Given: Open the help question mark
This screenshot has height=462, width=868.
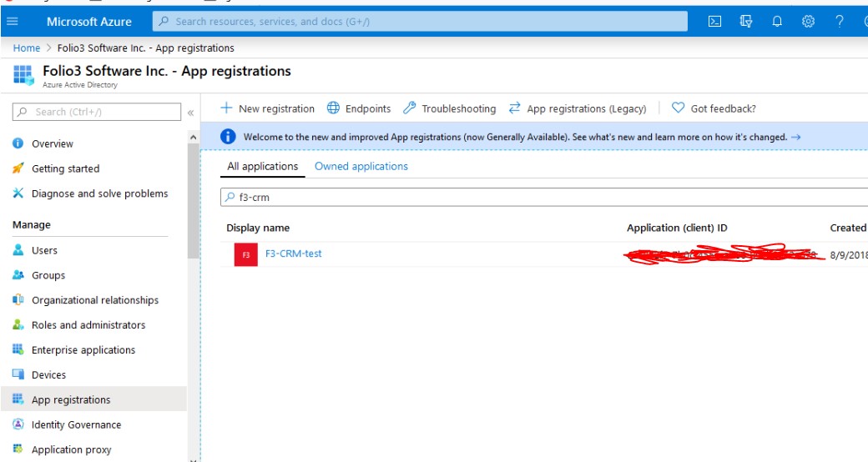Looking at the screenshot, I should [840, 22].
